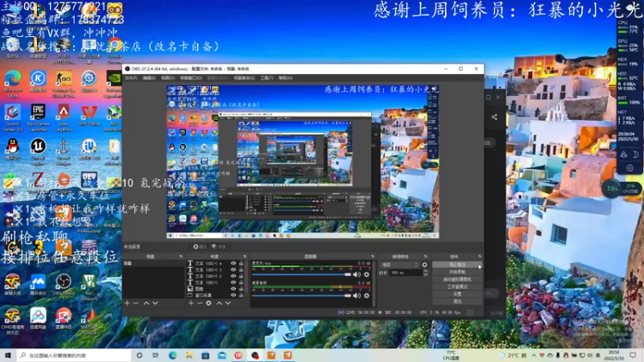Remove the selected scene with minus icon

[136, 303]
